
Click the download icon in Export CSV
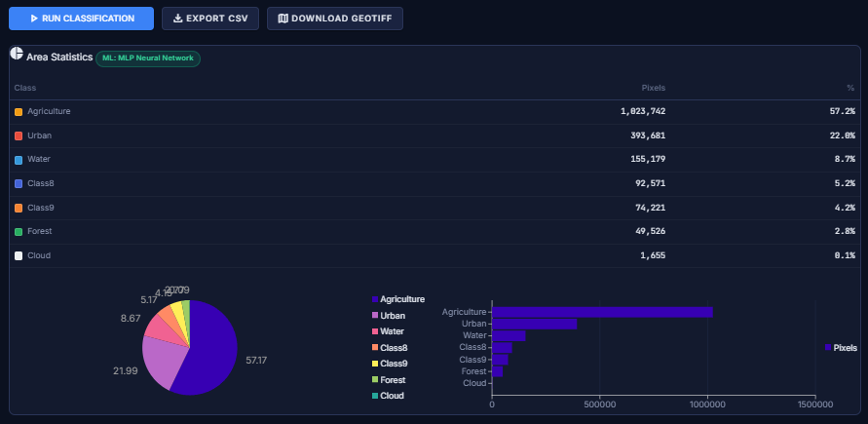coord(177,19)
